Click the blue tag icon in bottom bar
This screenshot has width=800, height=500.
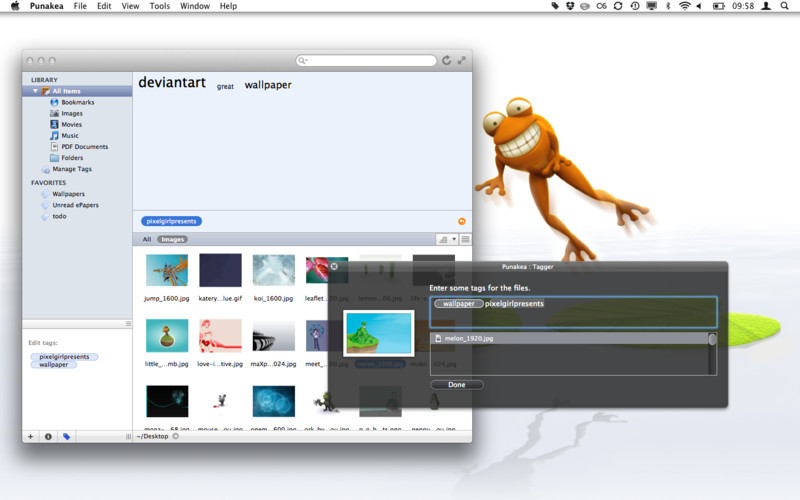(x=66, y=436)
